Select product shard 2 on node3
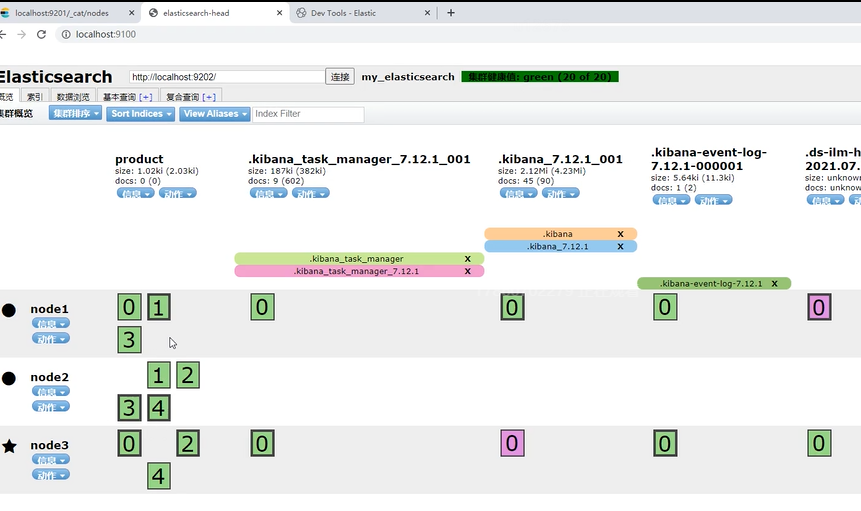861x511 pixels. pos(188,443)
